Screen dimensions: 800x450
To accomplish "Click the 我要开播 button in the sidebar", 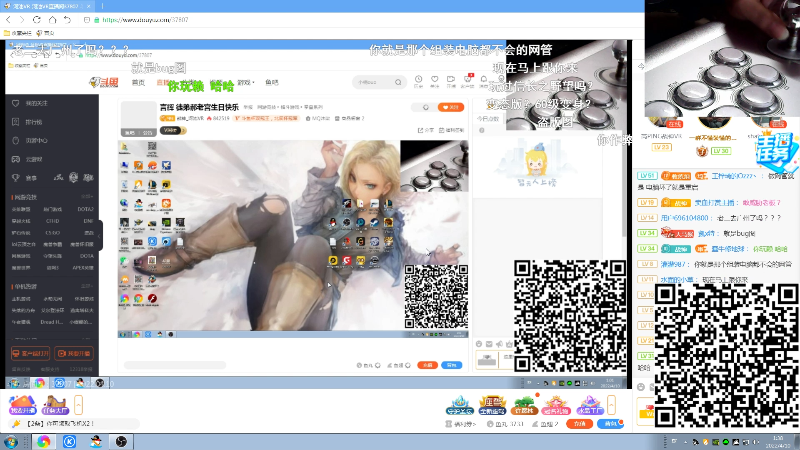I will [74, 353].
